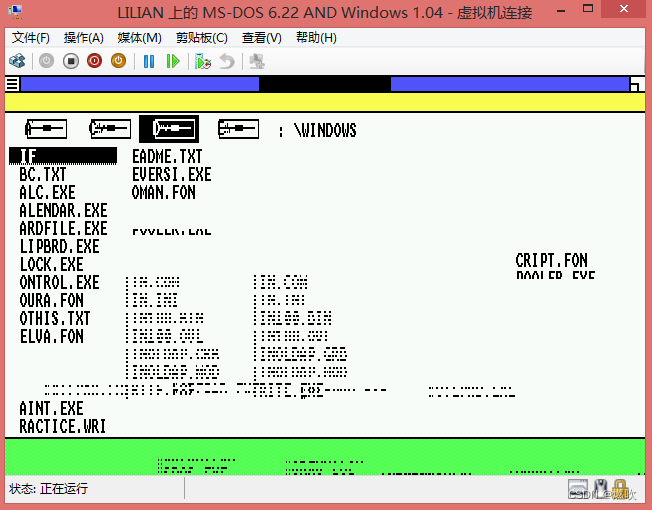Click the lock icon in status bar
The height and width of the screenshot is (510, 652).
(620, 489)
